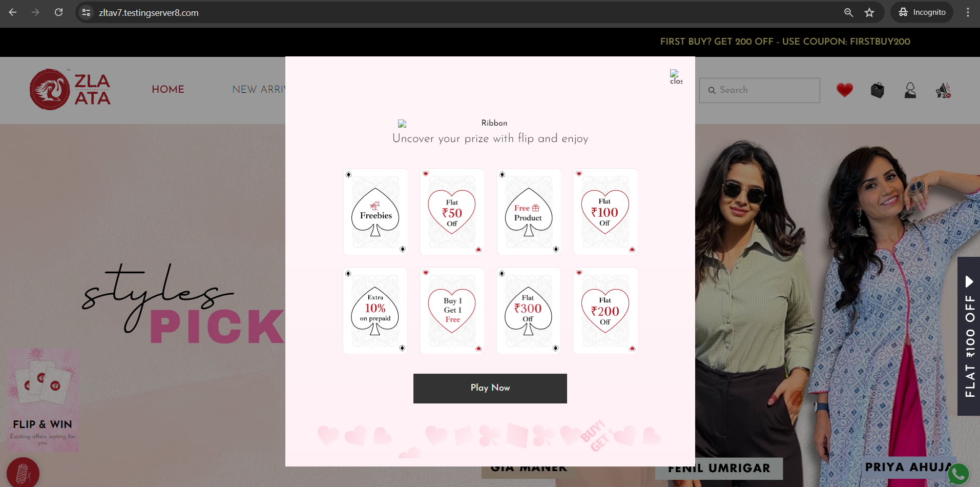Image resolution: width=980 pixels, height=487 pixels.
Task: Choose the Flat ₹300 Off card
Action: pos(528,311)
